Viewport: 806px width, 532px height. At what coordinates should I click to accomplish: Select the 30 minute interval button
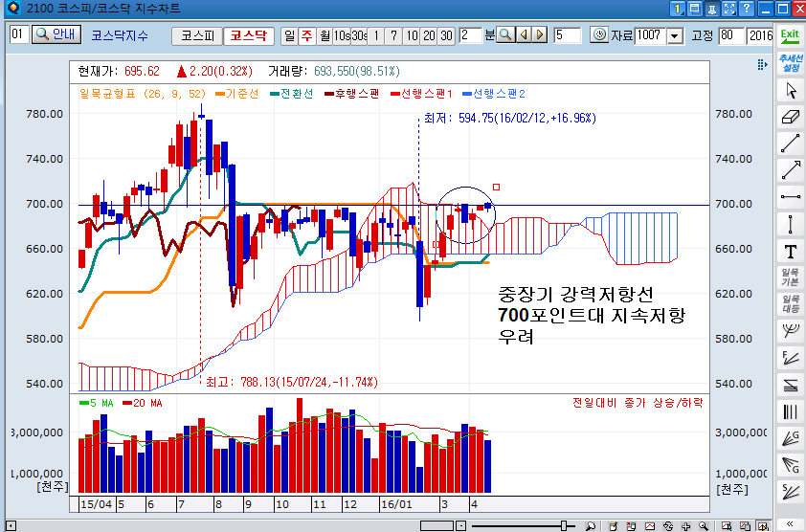pyautogui.click(x=446, y=35)
